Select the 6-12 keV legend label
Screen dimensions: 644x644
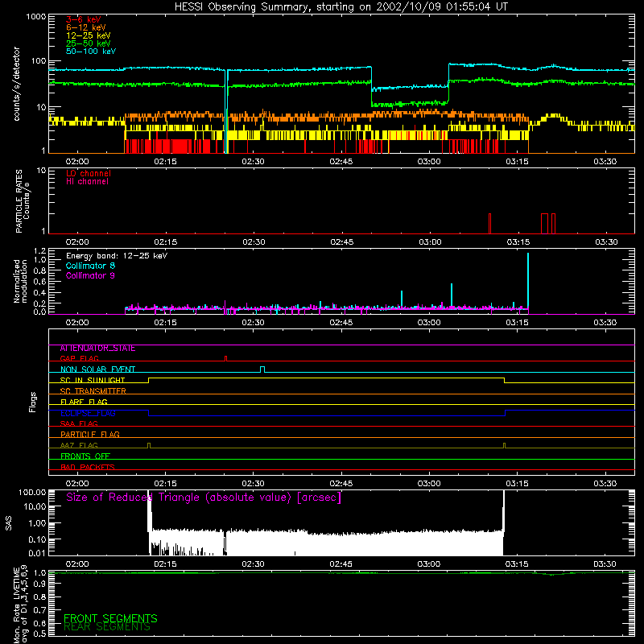[x=86, y=27]
